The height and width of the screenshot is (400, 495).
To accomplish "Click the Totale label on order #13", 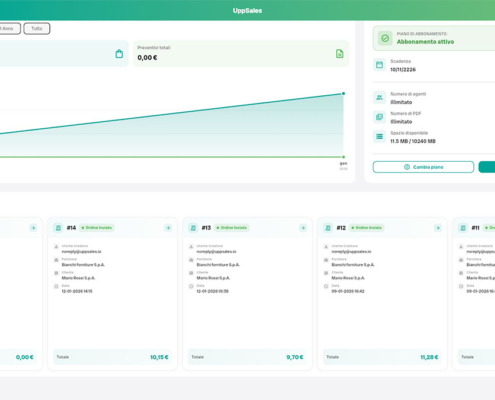I will tap(197, 357).
